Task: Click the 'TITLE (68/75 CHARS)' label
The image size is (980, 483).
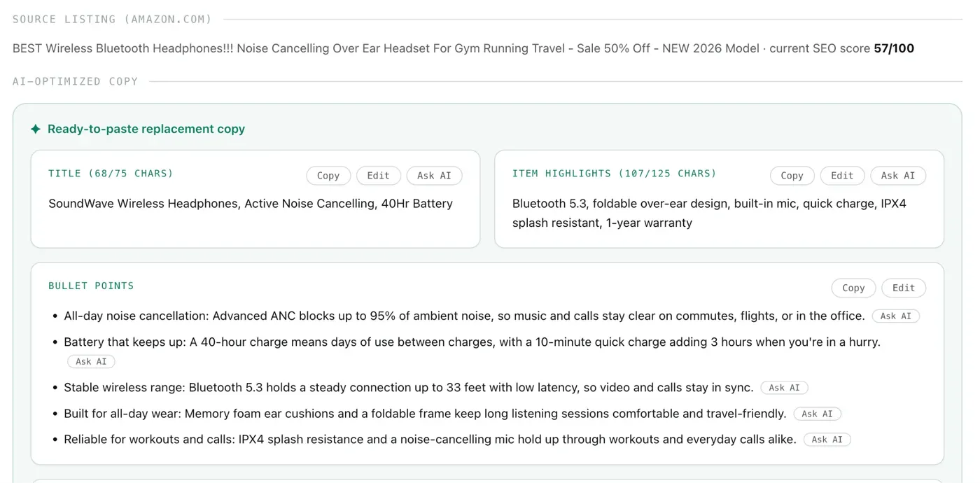Action: coord(111,174)
